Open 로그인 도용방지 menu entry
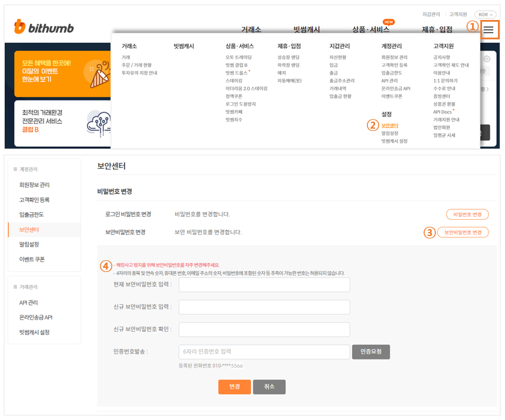505x420 pixels. click(x=240, y=104)
